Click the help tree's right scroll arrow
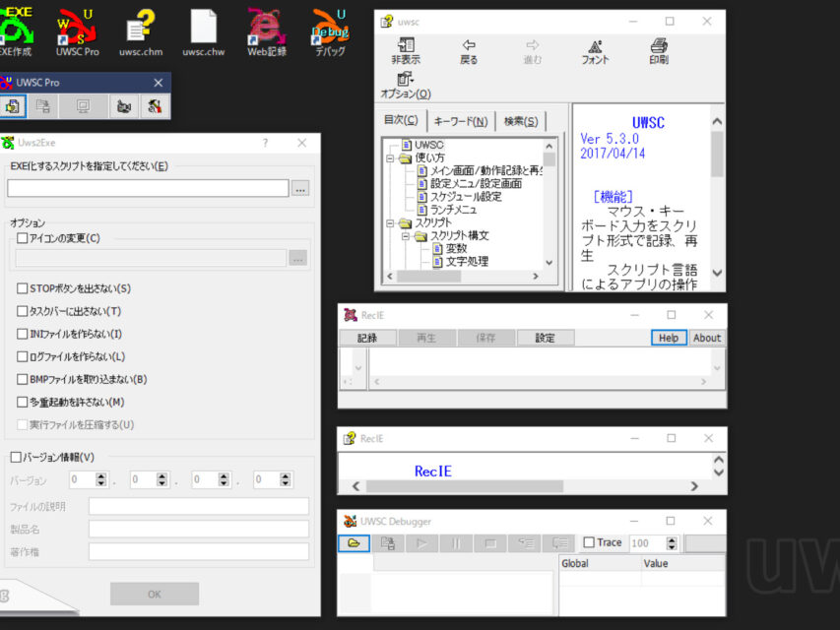Image resolution: width=840 pixels, height=630 pixels. click(x=536, y=276)
